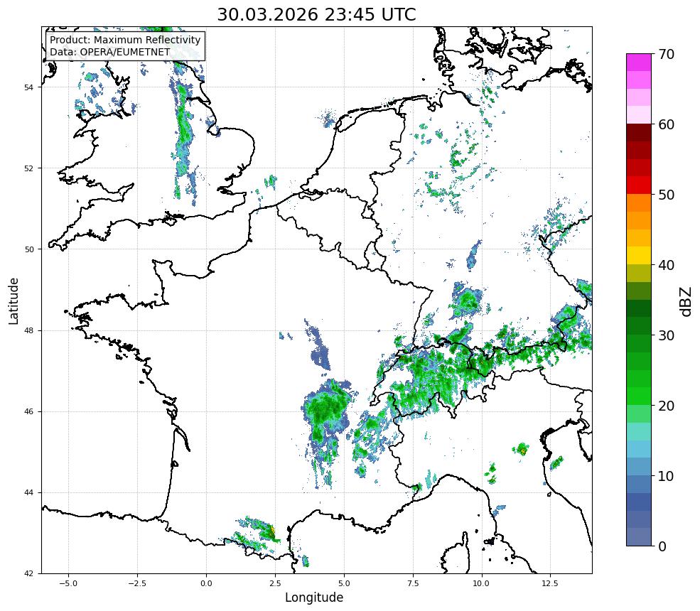Viewport: 700px width, 611px height.
Task: Click the 10 colorbar tick label
Action: pyautogui.click(x=666, y=476)
